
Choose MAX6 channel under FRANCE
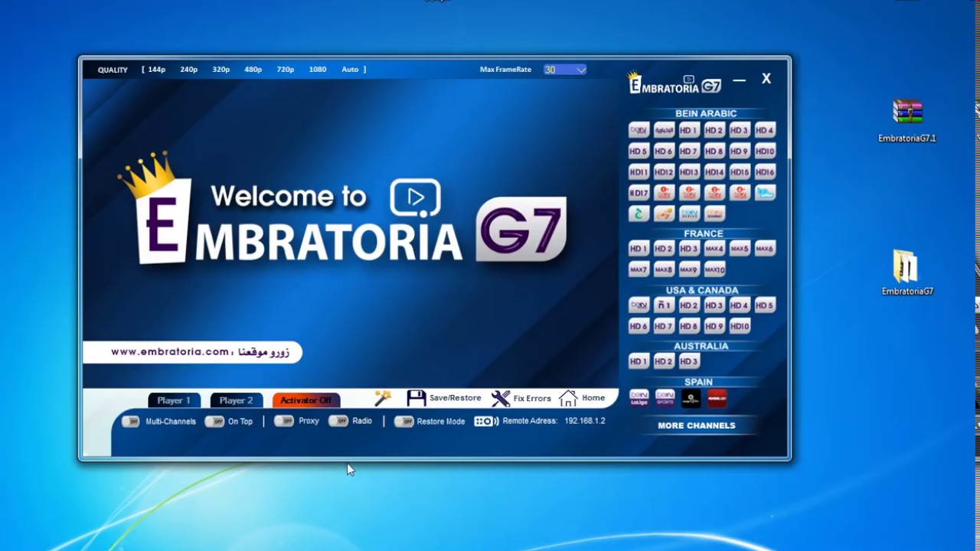[765, 249]
